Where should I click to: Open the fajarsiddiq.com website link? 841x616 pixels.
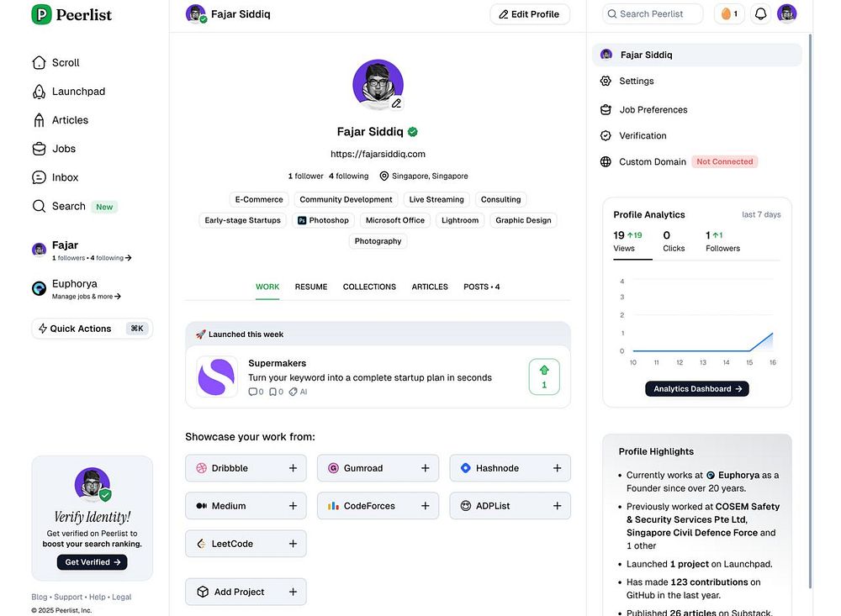(378, 154)
